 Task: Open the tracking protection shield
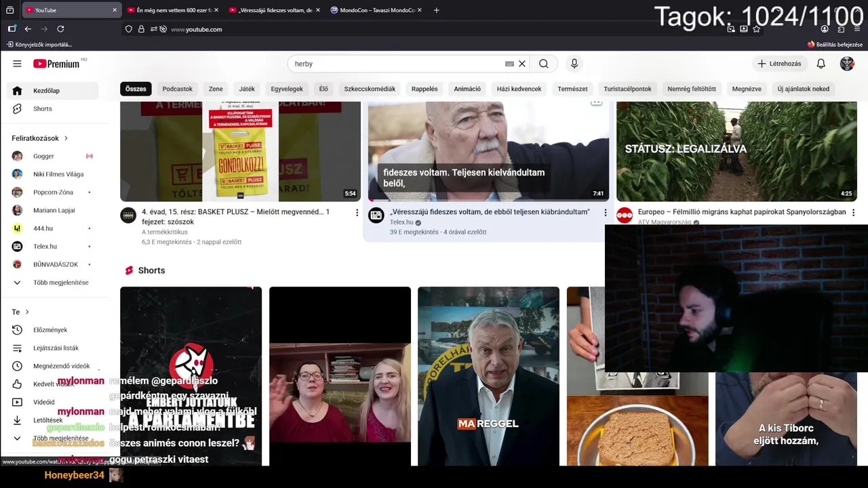click(129, 29)
